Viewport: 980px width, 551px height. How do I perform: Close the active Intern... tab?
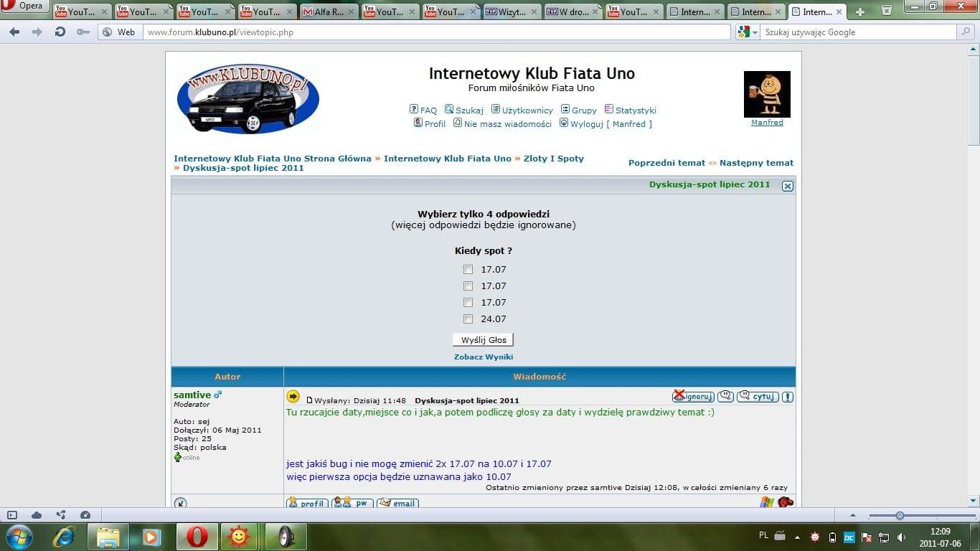point(839,12)
